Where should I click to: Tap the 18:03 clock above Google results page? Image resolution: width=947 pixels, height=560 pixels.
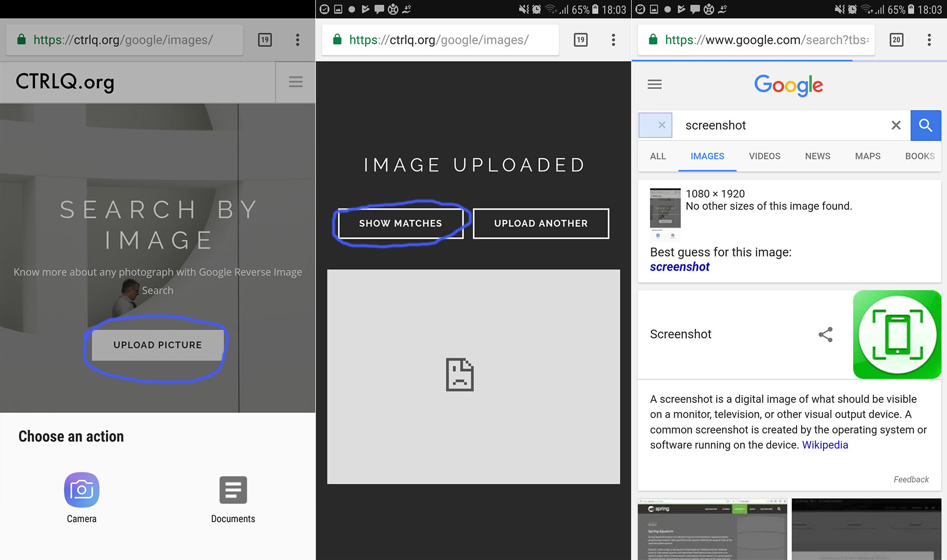pos(929,10)
